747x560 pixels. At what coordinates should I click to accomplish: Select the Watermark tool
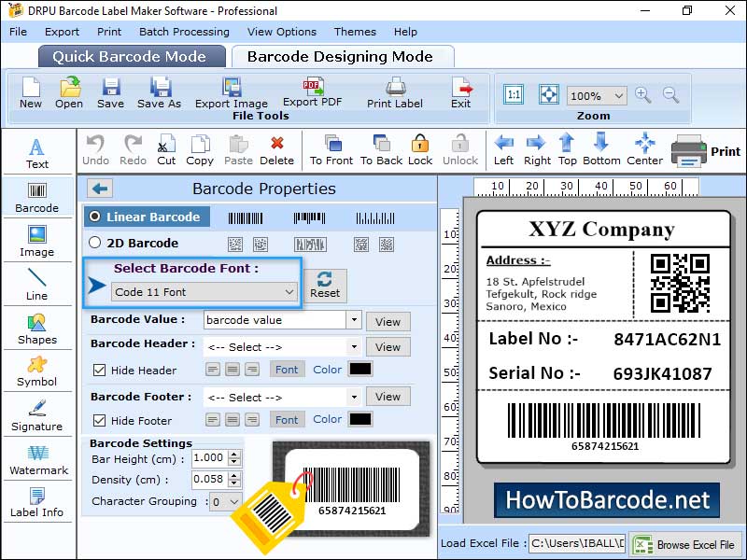37,462
